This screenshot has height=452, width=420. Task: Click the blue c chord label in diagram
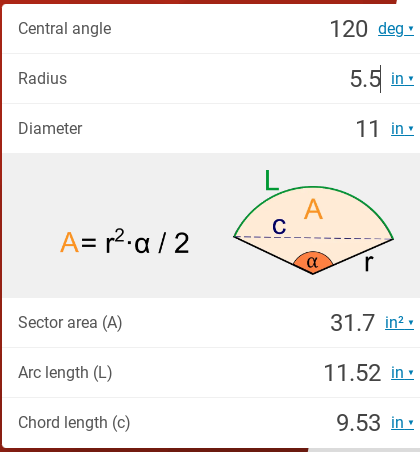coord(279,227)
